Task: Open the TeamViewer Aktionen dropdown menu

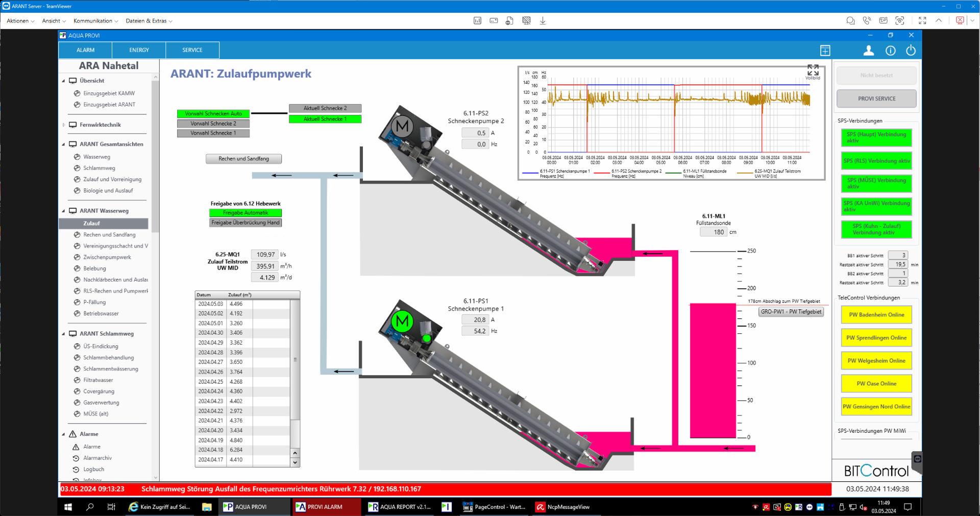Action: (20, 21)
